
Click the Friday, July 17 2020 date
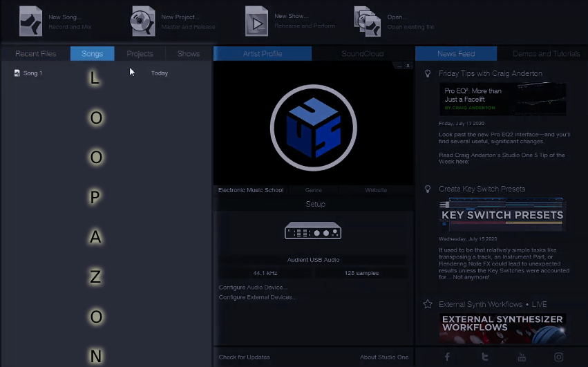462,124
